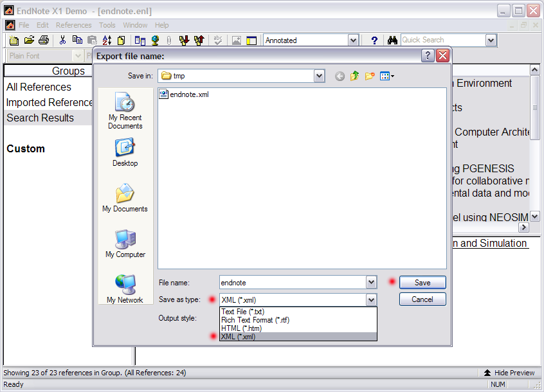Choose Rich Text Format (*.rtf) from the type list
The image size is (544, 392).
[247, 320]
